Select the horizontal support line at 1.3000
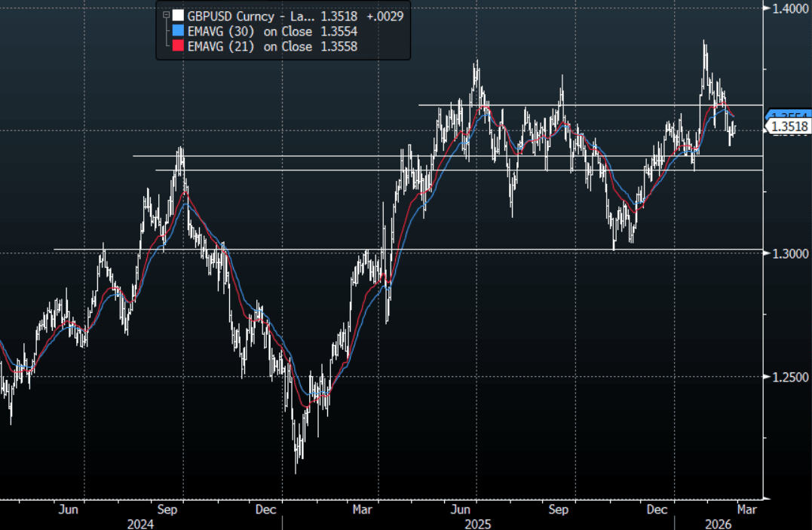Image resolution: width=812 pixels, height=530 pixels. tap(377, 250)
